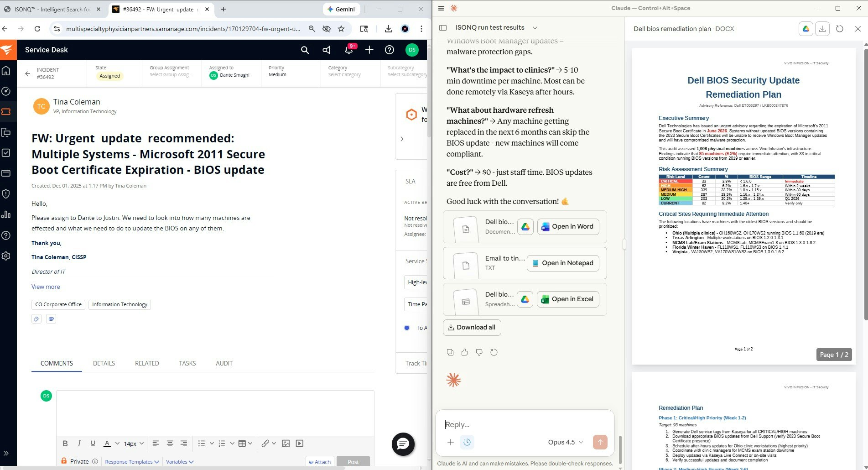Expand the ISONQ run test results chat title menu

(535, 28)
